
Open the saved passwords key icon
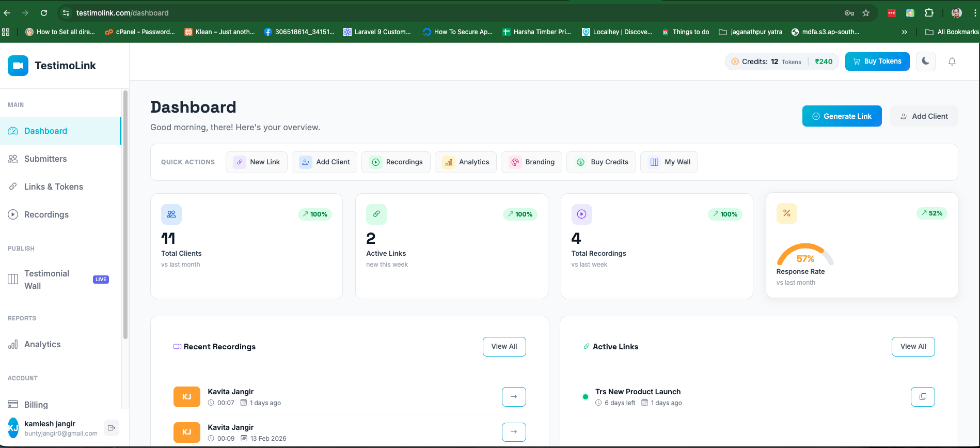(849, 13)
